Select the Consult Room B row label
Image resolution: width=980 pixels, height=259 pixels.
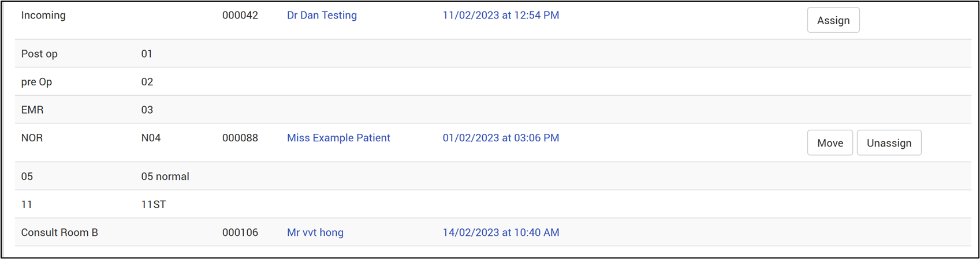coord(59,232)
